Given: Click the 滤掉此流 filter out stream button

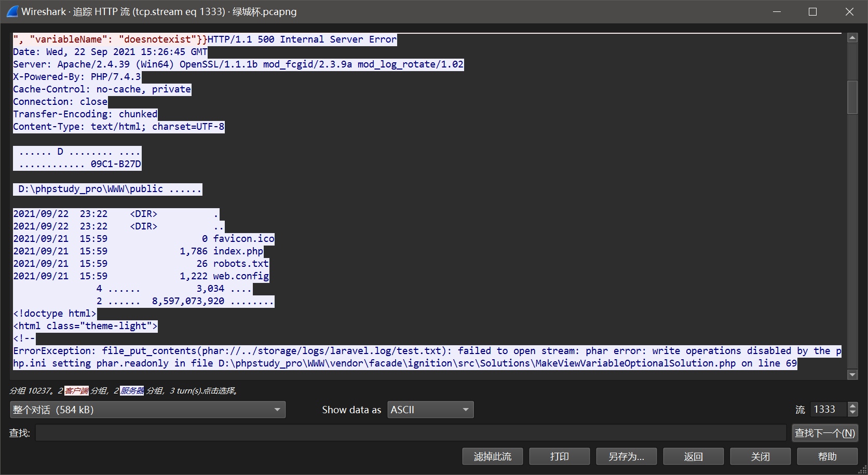Looking at the screenshot, I should click(492, 456).
